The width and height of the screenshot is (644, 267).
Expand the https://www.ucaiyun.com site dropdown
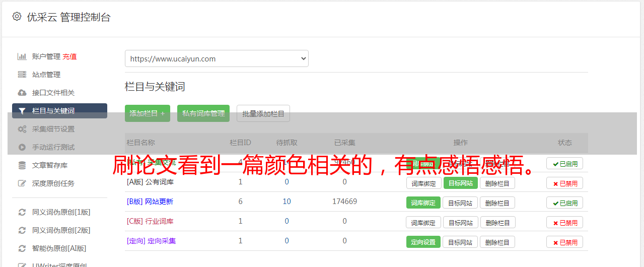point(217,58)
